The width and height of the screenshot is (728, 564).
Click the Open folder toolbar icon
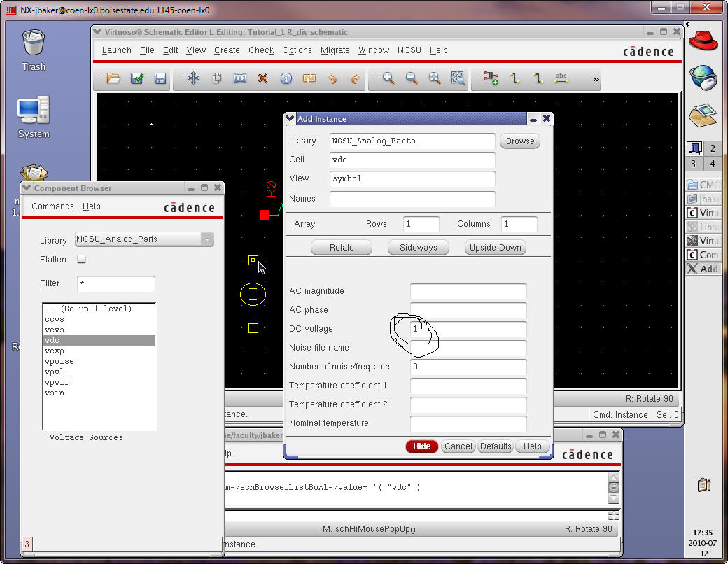coord(113,79)
